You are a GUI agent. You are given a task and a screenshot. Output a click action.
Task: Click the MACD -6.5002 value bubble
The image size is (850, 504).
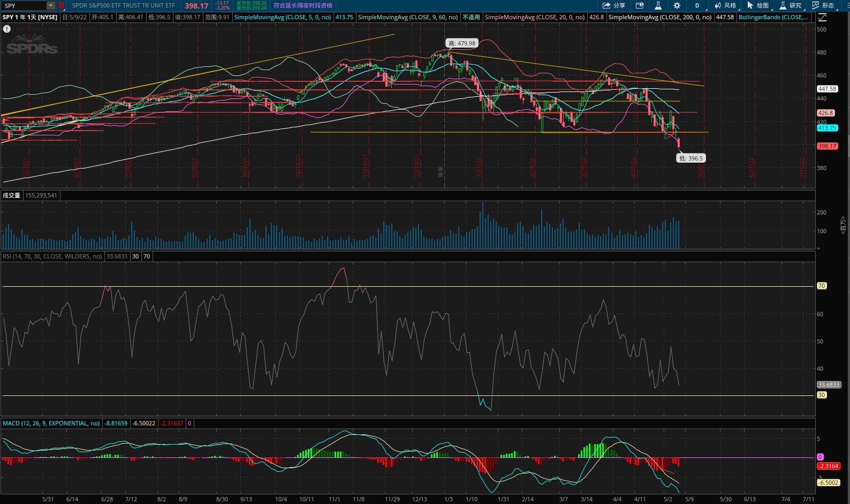click(x=828, y=483)
